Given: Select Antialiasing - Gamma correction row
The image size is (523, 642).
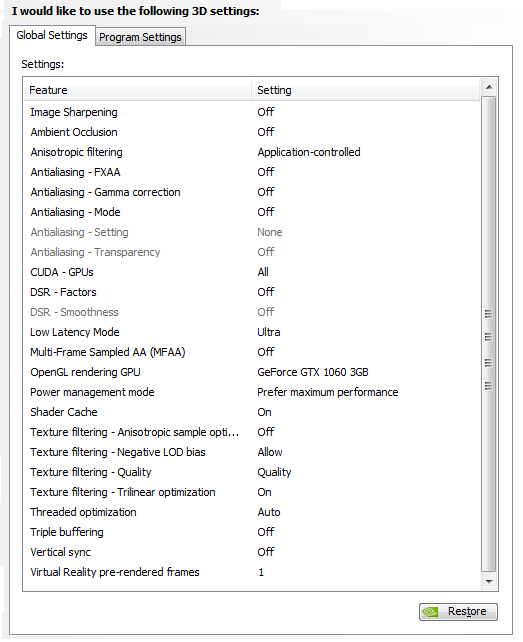Looking at the screenshot, I should click(x=251, y=192).
